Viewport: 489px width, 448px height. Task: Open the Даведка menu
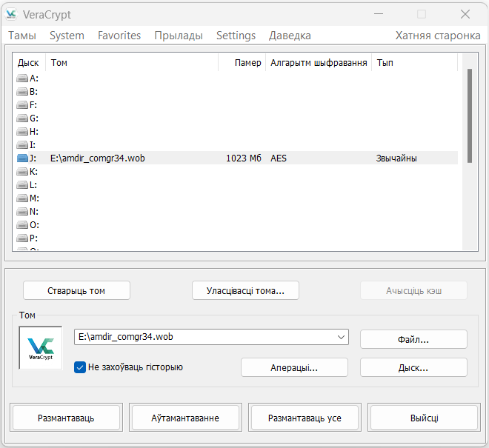point(290,36)
